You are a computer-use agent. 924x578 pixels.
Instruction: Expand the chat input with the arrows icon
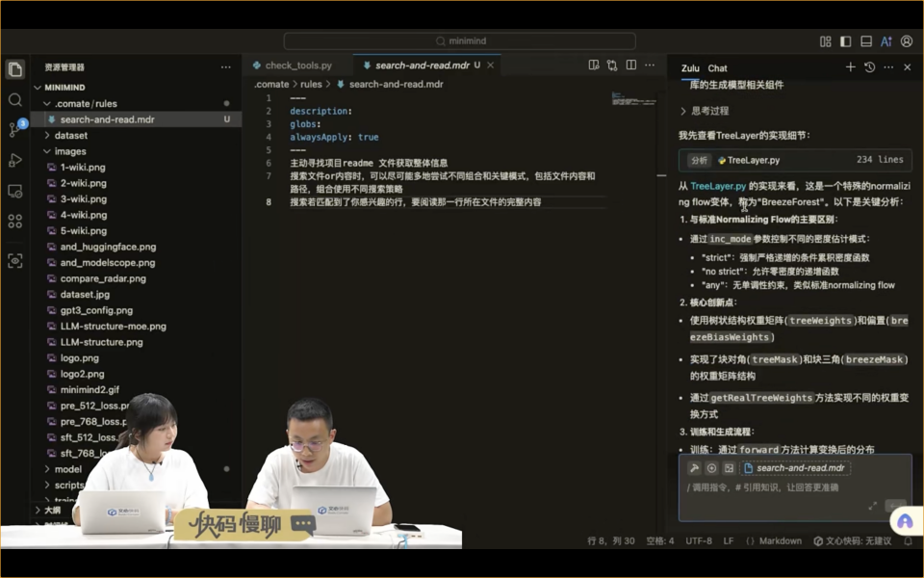coord(873,506)
